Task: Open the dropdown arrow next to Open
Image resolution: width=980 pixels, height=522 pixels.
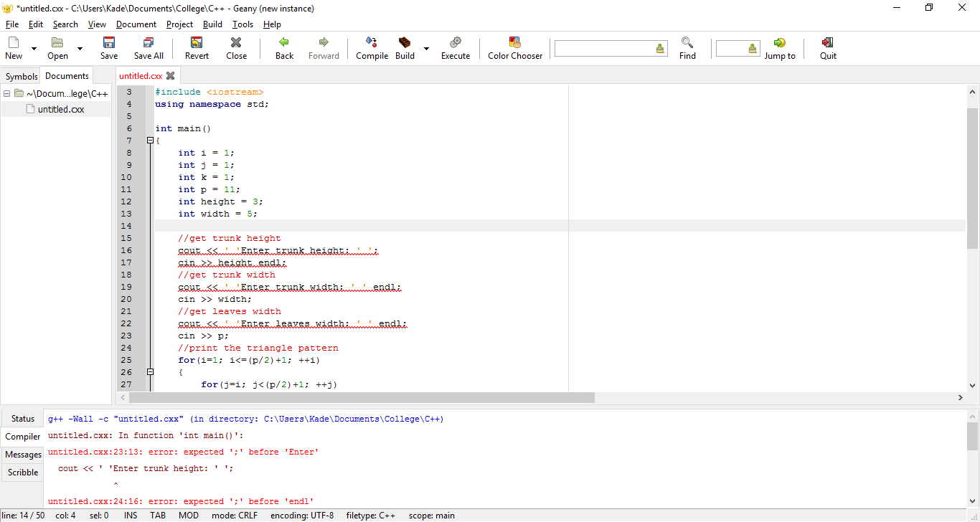Action: [x=79, y=48]
